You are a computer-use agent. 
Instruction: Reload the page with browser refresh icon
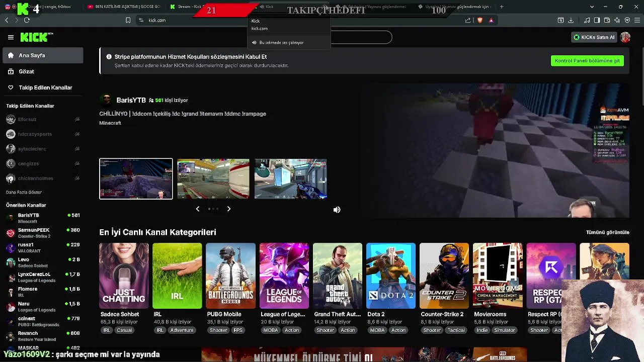27,20
